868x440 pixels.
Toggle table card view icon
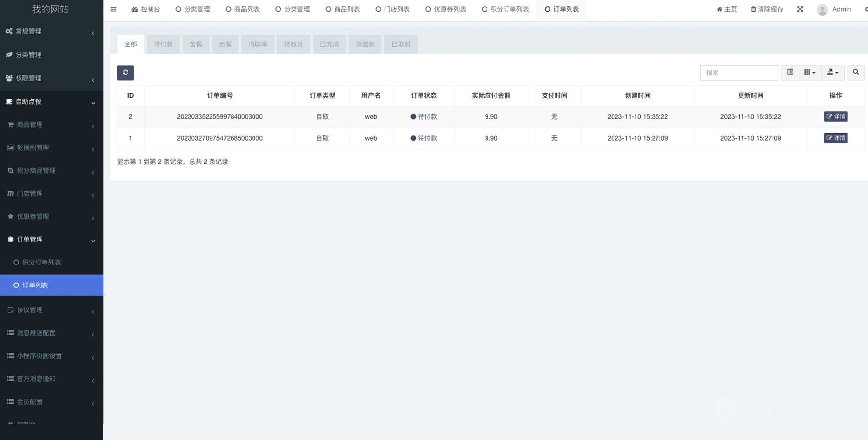click(x=790, y=72)
